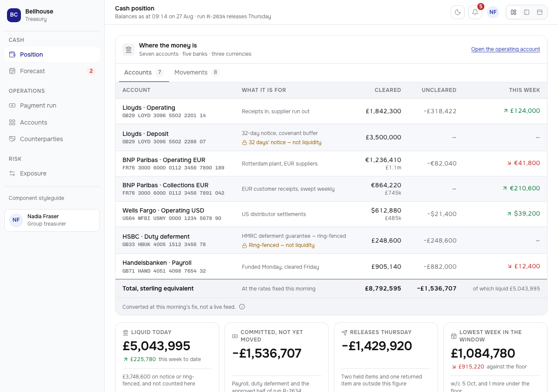The image size is (558, 392).
Task: Click up-arrow icon beside £124,000
Action: click(x=506, y=111)
